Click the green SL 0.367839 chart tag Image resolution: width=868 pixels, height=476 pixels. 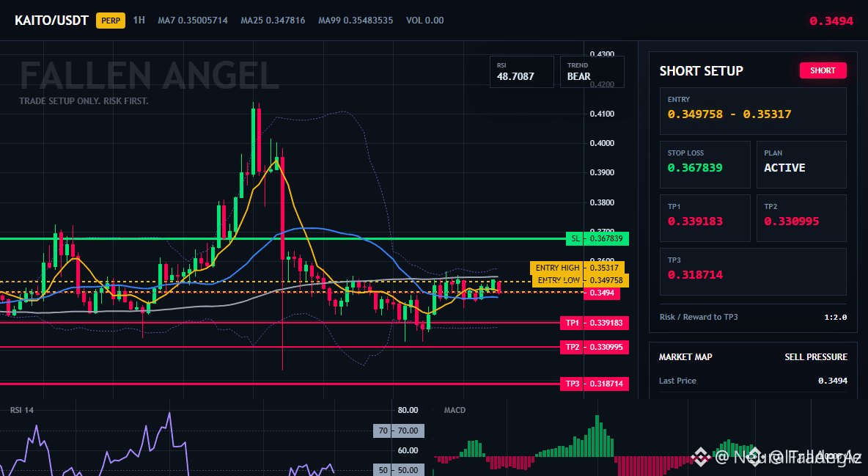tap(597, 239)
